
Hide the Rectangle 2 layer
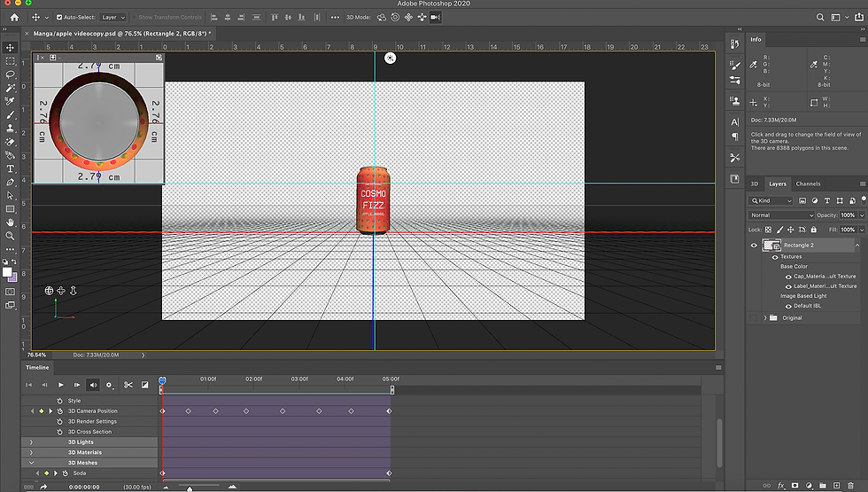coord(754,245)
